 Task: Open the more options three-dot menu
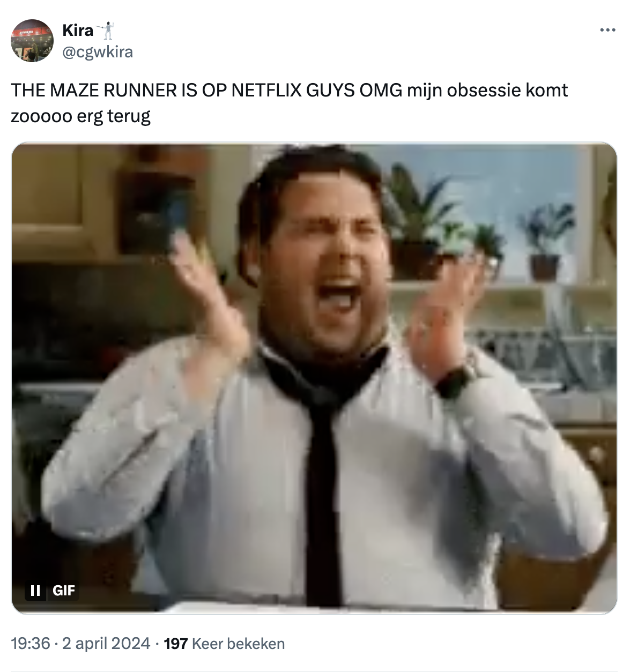[x=607, y=31]
